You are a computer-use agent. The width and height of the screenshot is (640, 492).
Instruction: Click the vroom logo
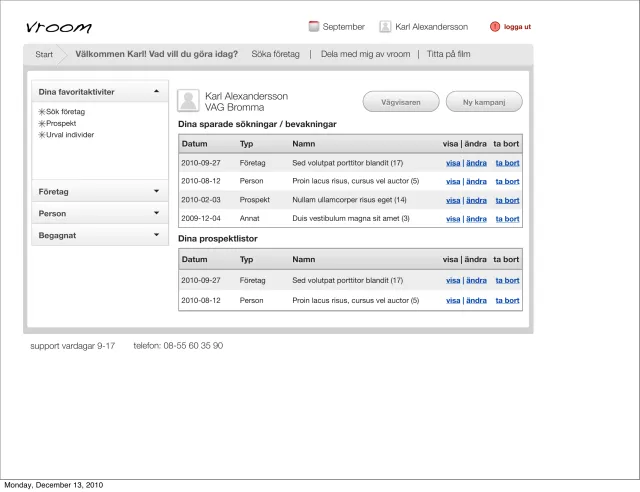coord(59,27)
